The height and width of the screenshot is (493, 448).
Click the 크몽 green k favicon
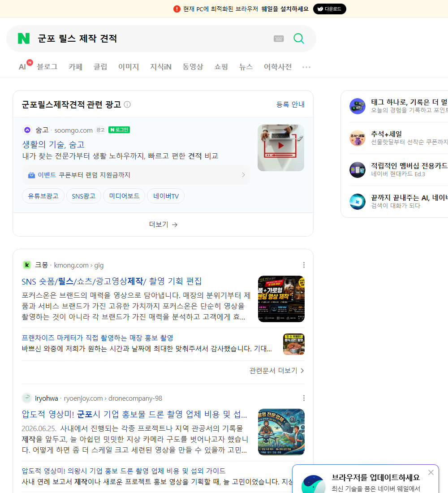point(27,265)
